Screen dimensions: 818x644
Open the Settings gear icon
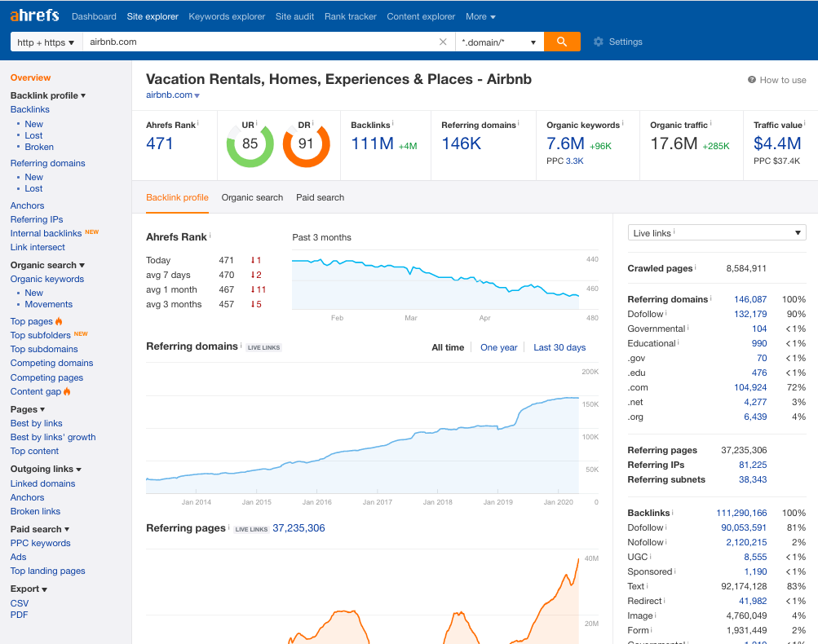599,42
